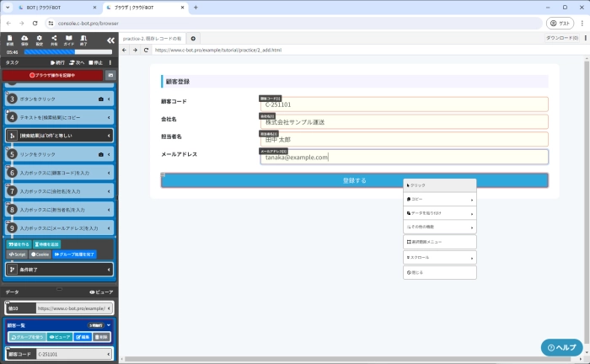
Task: Collapse sidebar with double-chevron icon
Action: pyautogui.click(x=110, y=40)
